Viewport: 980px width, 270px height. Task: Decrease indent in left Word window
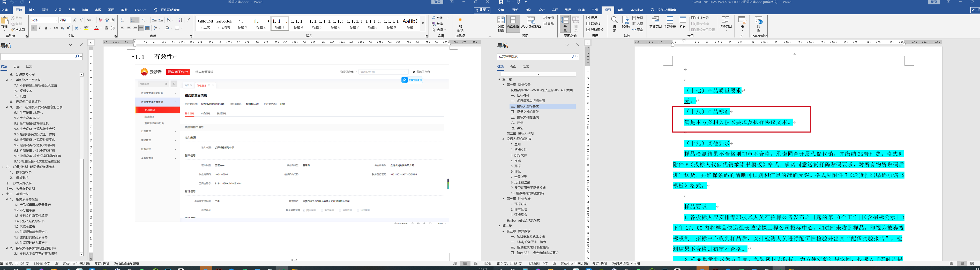[x=154, y=20]
